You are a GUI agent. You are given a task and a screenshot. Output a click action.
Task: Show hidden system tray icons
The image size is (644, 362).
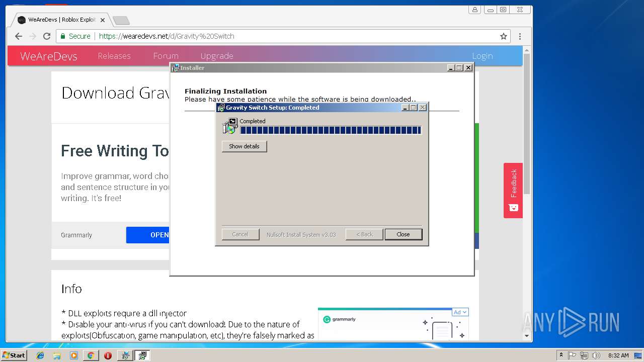point(561,355)
